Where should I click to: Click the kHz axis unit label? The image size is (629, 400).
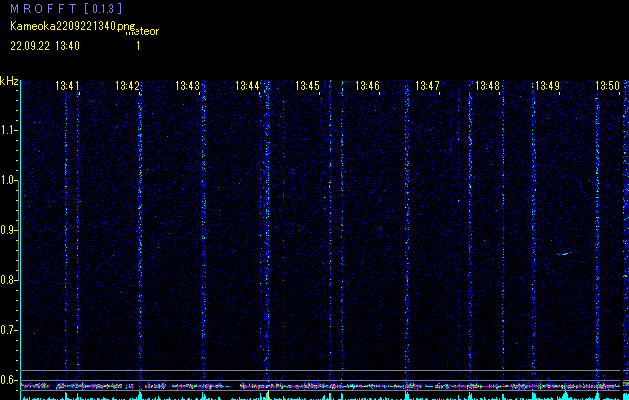(9, 81)
